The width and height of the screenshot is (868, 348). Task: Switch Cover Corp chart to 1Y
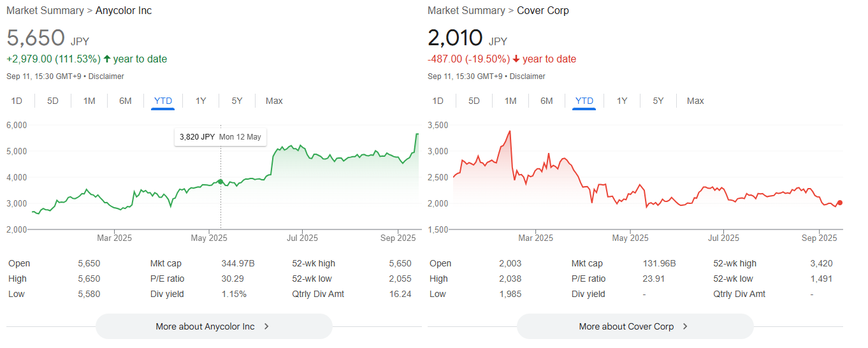tap(622, 101)
